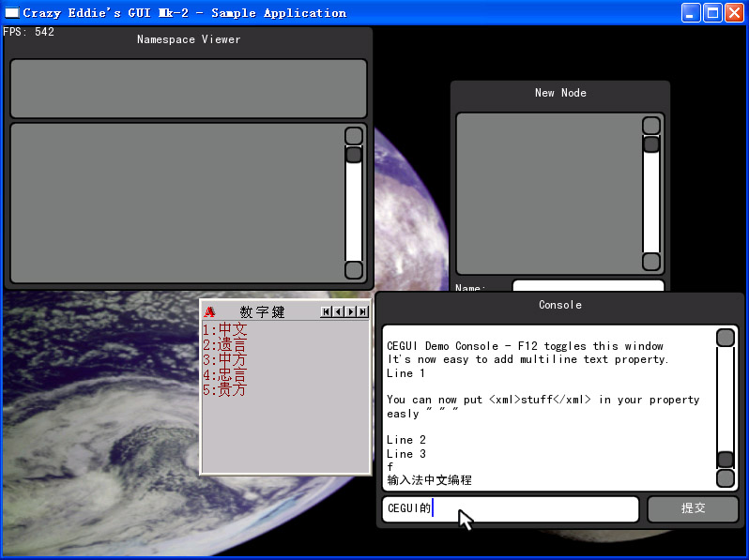Click the Namespace Viewer scrollbar up button
Screen dimensions: 749x560
354,136
